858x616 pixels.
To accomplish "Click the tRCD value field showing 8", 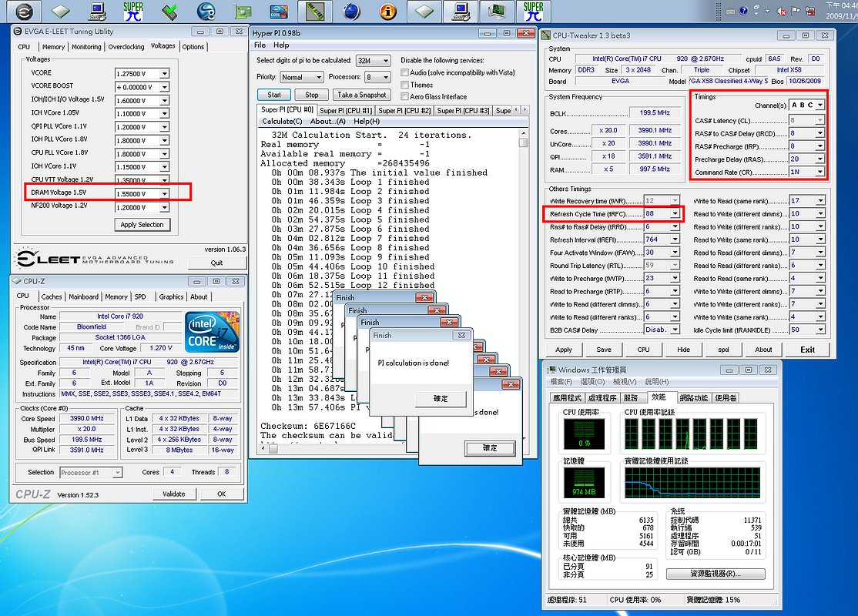I will click(803, 133).
